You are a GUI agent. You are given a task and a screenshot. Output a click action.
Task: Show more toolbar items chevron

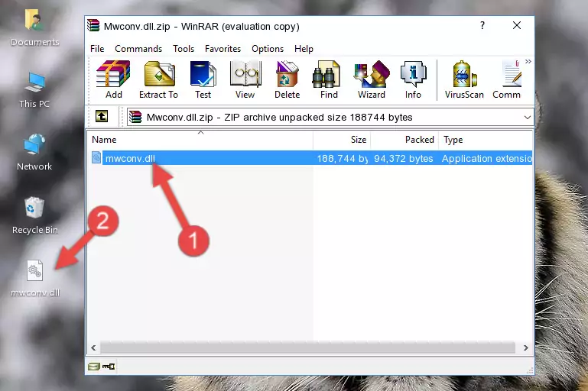[x=528, y=61]
